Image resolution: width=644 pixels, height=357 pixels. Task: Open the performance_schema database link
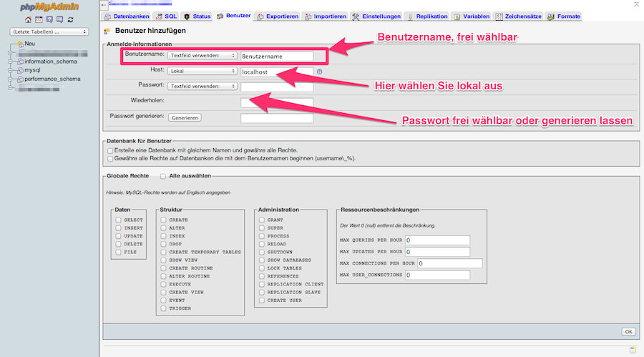point(52,79)
